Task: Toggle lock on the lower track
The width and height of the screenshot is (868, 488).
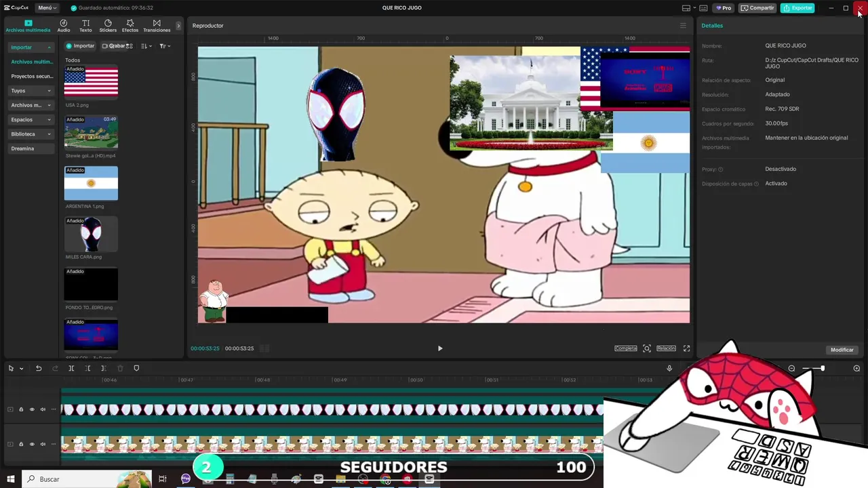Action: 20,444
